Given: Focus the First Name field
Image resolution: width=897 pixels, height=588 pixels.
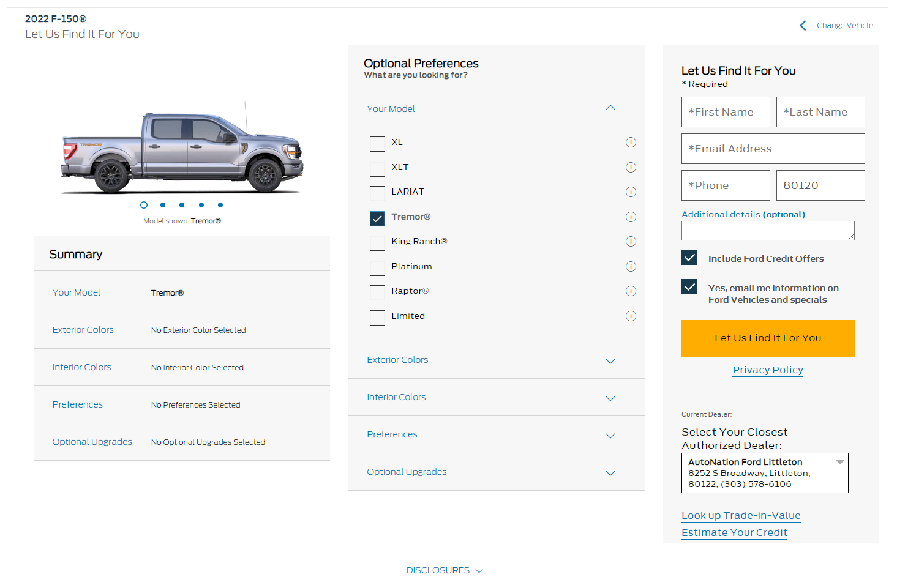Looking at the screenshot, I should [x=726, y=112].
